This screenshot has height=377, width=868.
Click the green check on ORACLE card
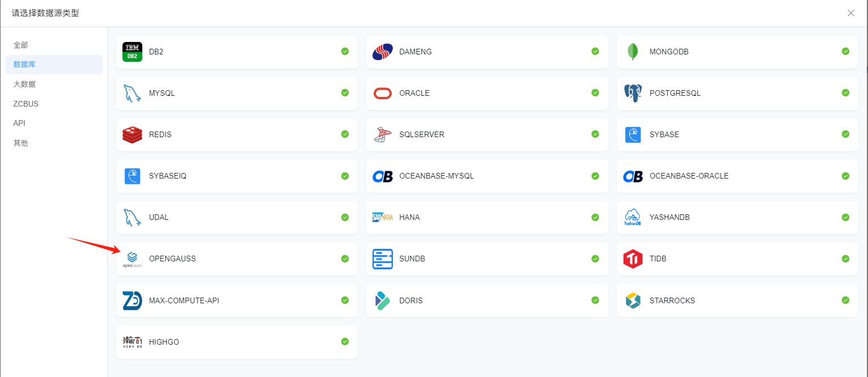point(595,92)
